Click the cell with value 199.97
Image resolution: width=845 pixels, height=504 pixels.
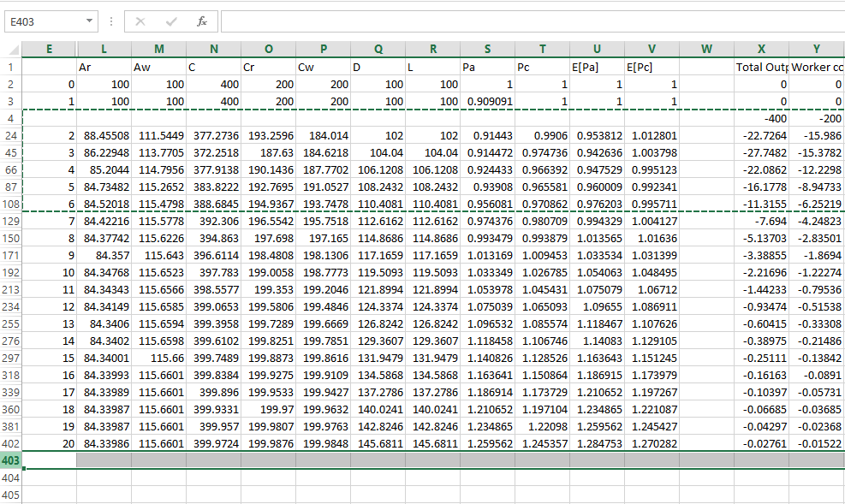click(x=268, y=409)
